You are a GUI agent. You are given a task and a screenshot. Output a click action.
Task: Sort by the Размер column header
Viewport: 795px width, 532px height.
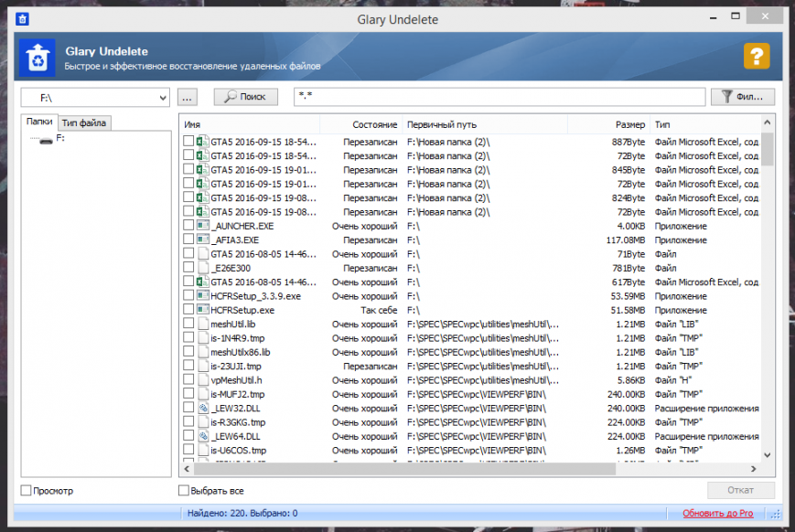pyautogui.click(x=608, y=124)
